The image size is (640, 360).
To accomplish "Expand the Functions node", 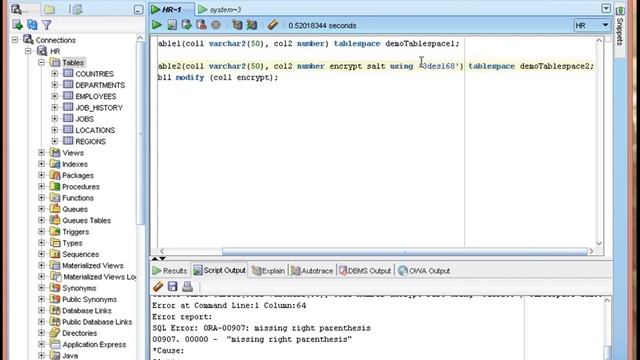I will pyautogui.click(x=42, y=198).
